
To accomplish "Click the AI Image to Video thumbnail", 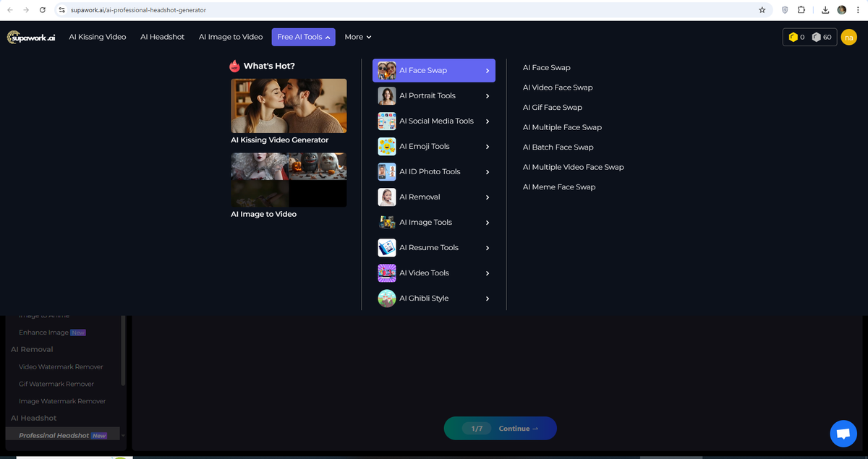I will pyautogui.click(x=289, y=180).
